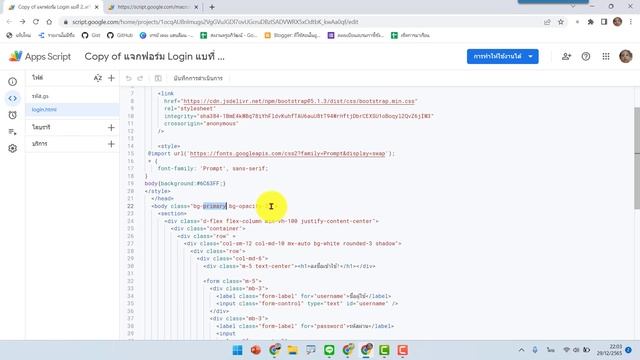
Task: Add a service with plus icon
Action: (111, 144)
